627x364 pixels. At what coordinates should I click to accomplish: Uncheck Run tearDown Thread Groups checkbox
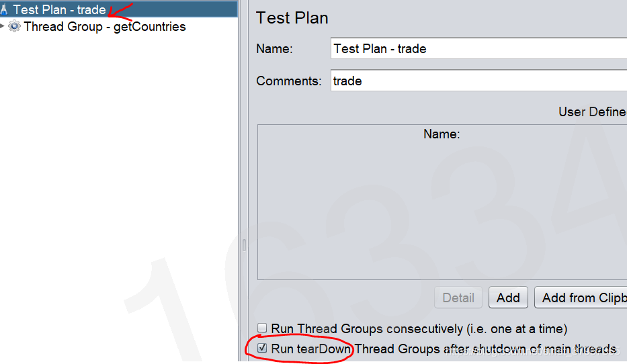[x=262, y=348]
